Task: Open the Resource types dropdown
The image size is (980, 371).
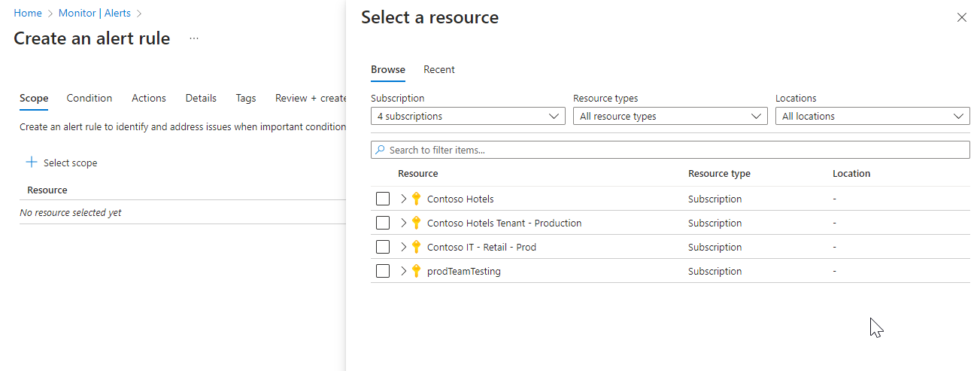Action: [670, 117]
